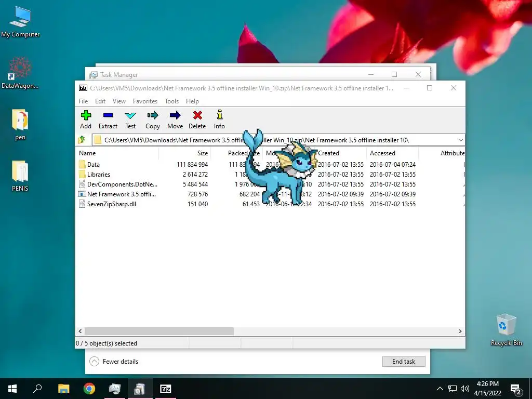Switch to 7-Zip taskbar button
The height and width of the screenshot is (399, 532).
[x=166, y=389]
